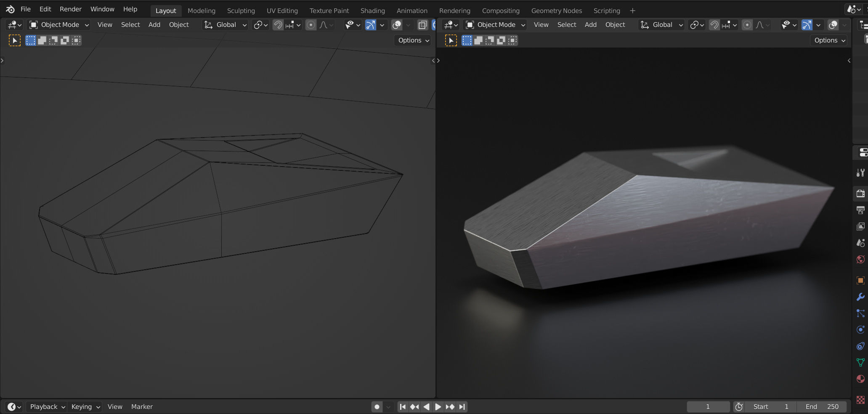Open Global transform orientation in left viewport
The height and width of the screenshot is (414, 868).
click(225, 25)
